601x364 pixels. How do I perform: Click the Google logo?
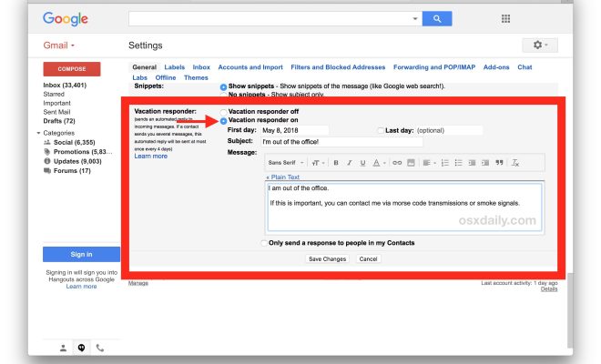[66, 19]
